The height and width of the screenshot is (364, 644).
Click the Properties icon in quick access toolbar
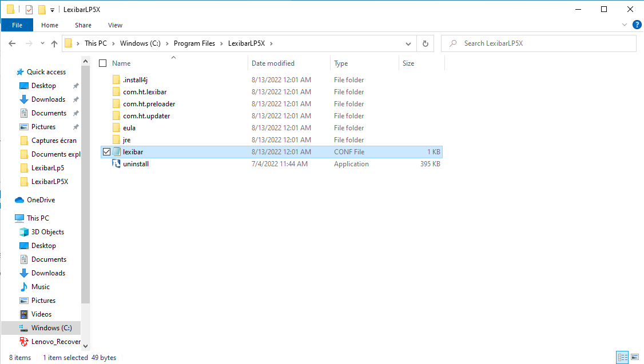tap(29, 10)
